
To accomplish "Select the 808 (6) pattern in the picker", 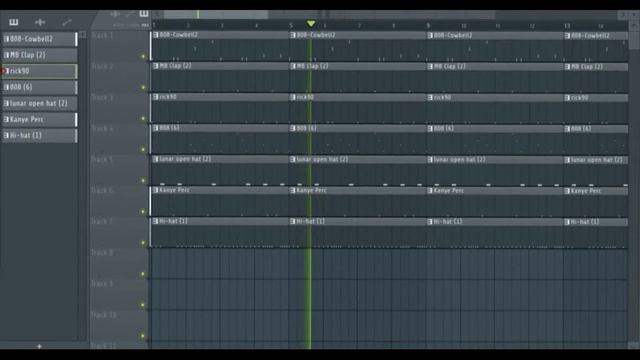I will (40, 87).
